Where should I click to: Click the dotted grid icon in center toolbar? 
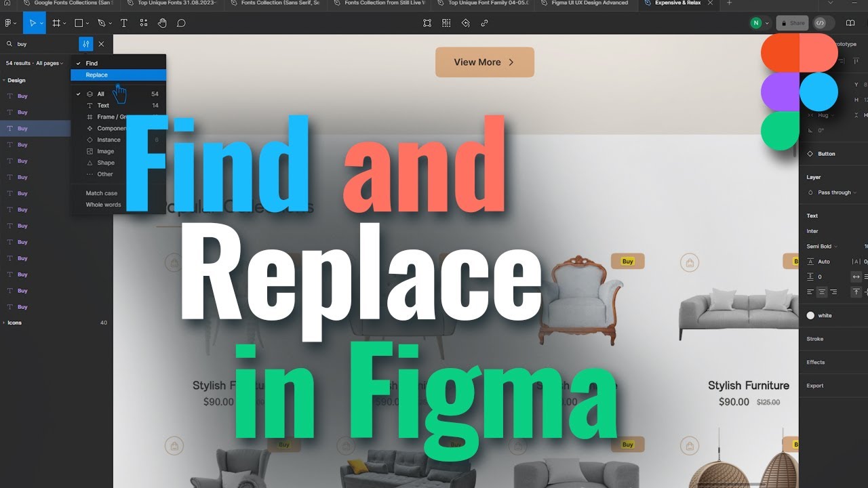(x=446, y=23)
